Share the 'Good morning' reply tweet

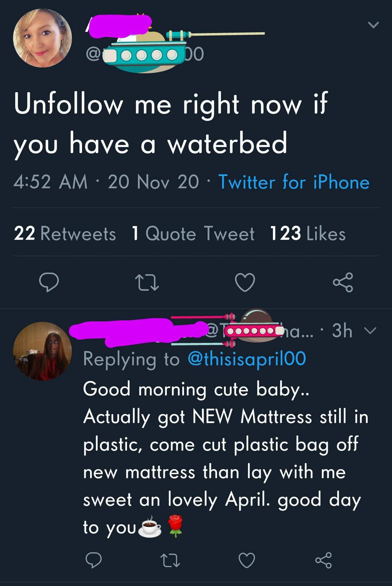click(x=323, y=560)
